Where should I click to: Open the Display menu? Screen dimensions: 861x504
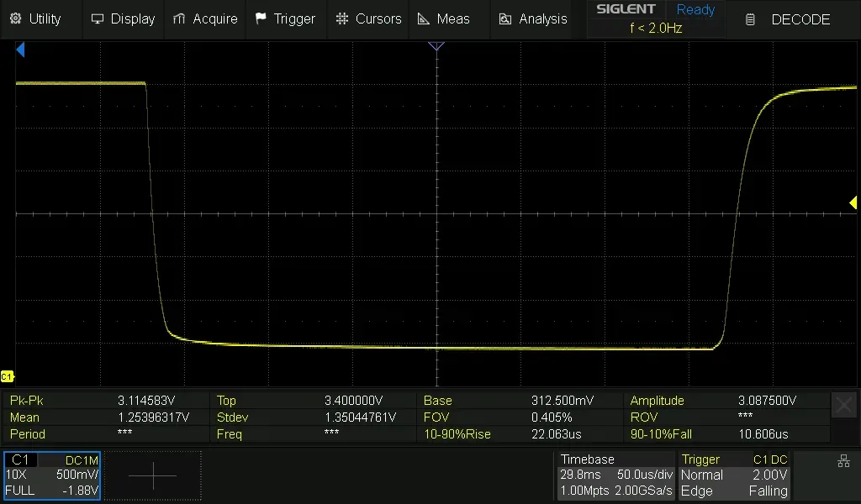tap(123, 18)
